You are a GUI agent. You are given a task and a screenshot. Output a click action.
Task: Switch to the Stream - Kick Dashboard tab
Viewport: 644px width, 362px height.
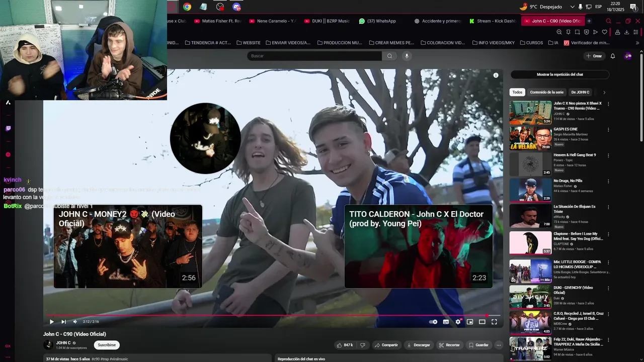click(492, 21)
